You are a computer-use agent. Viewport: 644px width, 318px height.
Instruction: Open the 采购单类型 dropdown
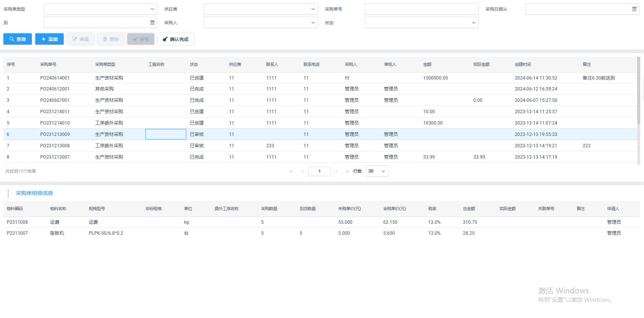(100, 9)
